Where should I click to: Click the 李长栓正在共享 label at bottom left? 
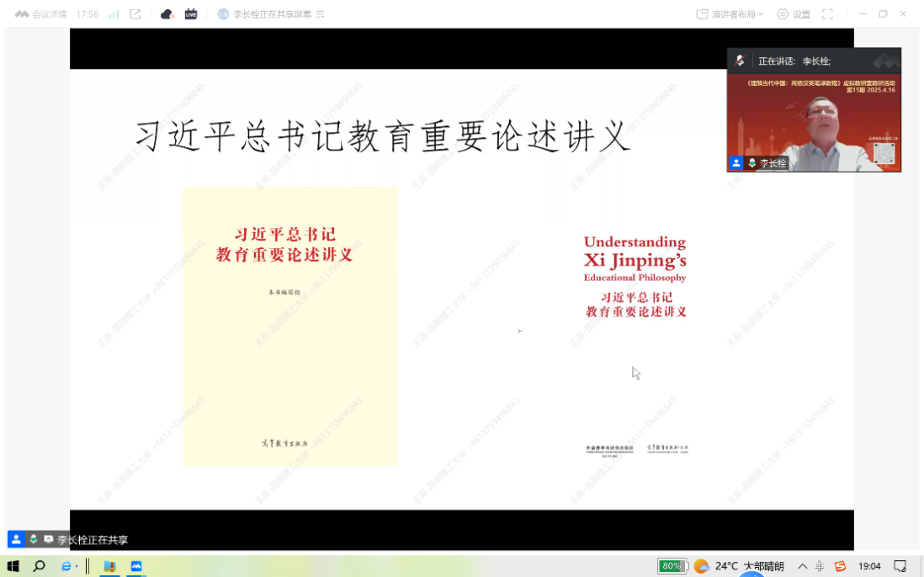click(x=93, y=540)
